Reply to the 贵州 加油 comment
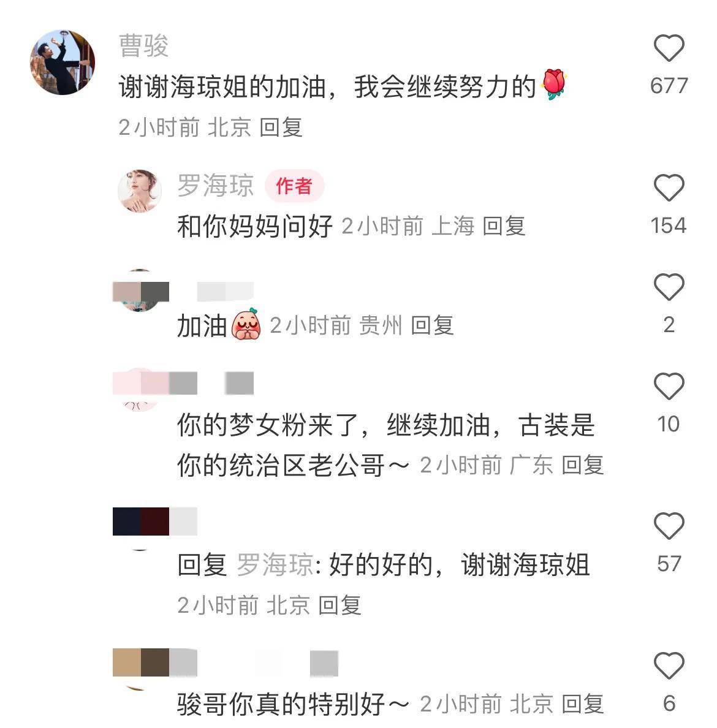This screenshot has height=728, width=717. [x=432, y=325]
